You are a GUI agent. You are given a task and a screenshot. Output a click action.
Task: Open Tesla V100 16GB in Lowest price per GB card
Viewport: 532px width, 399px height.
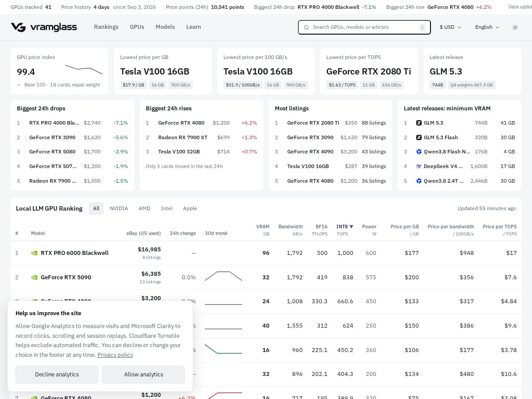155,71
